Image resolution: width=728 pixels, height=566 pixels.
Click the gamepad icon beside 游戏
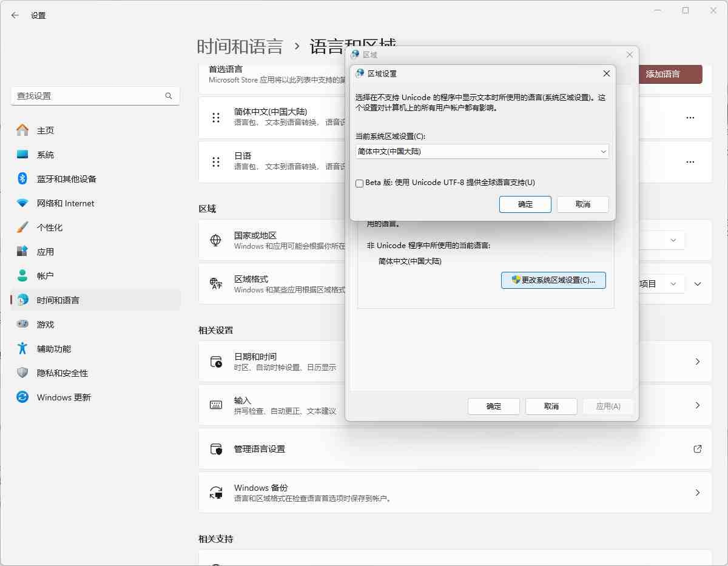[22, 325]
